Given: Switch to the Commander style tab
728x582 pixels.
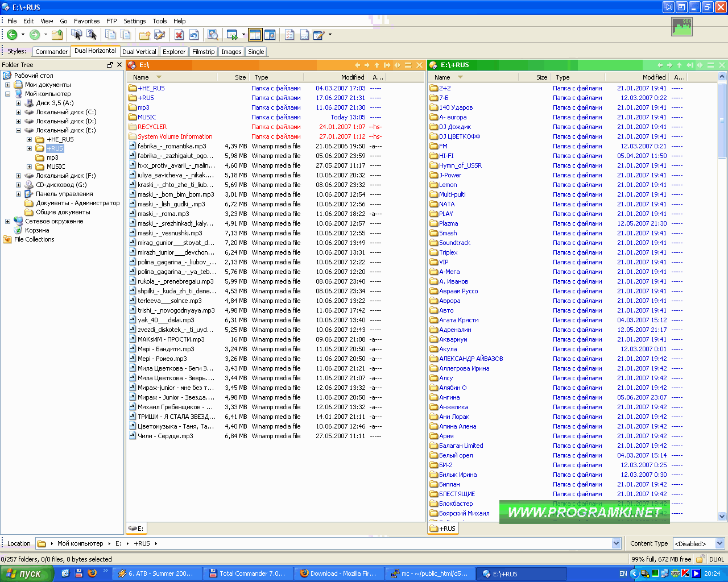Looking at the screenshot, I should pos(51,52).
